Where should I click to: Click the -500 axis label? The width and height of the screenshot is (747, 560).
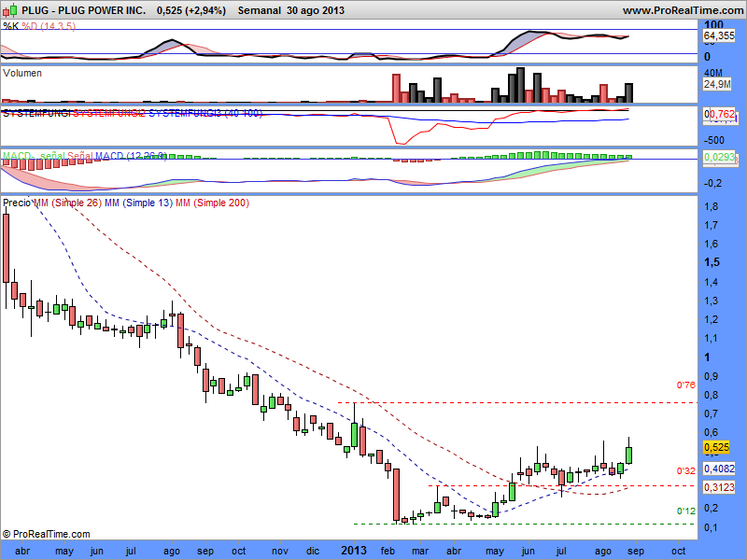[x=713, y=140]
